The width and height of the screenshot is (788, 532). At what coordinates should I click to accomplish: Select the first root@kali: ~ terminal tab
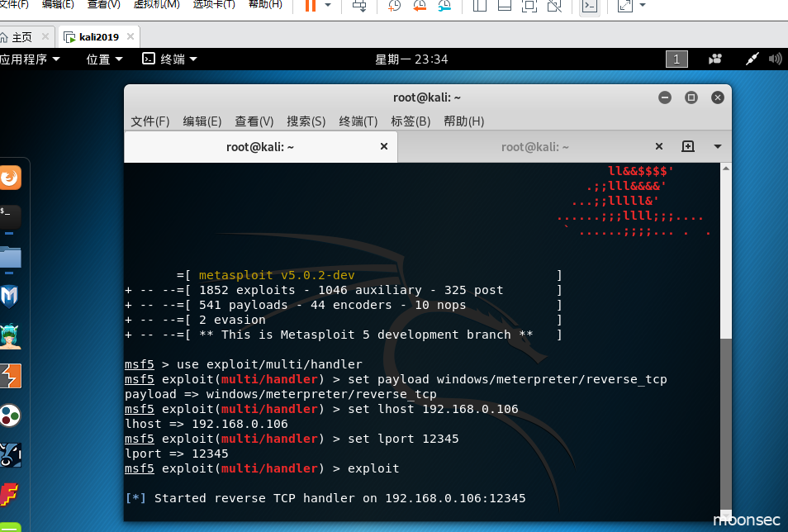260,147
